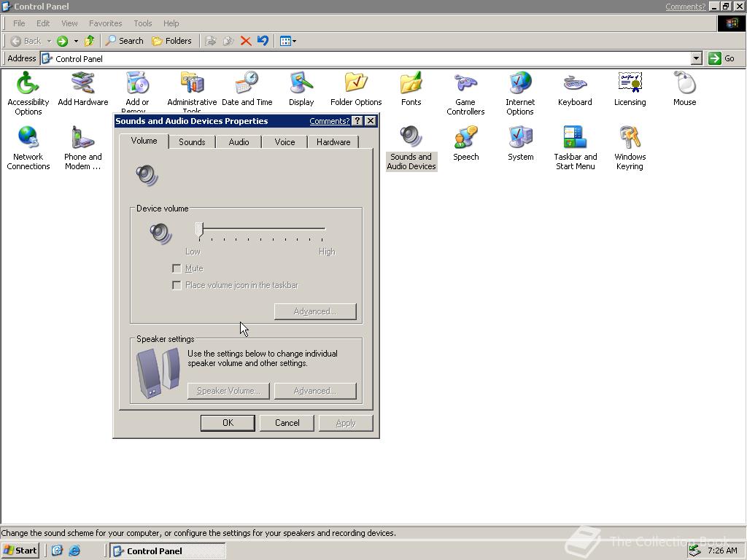Open Fonts folder icon
This screenshot has height=560, width=747.
click(411, 88)
